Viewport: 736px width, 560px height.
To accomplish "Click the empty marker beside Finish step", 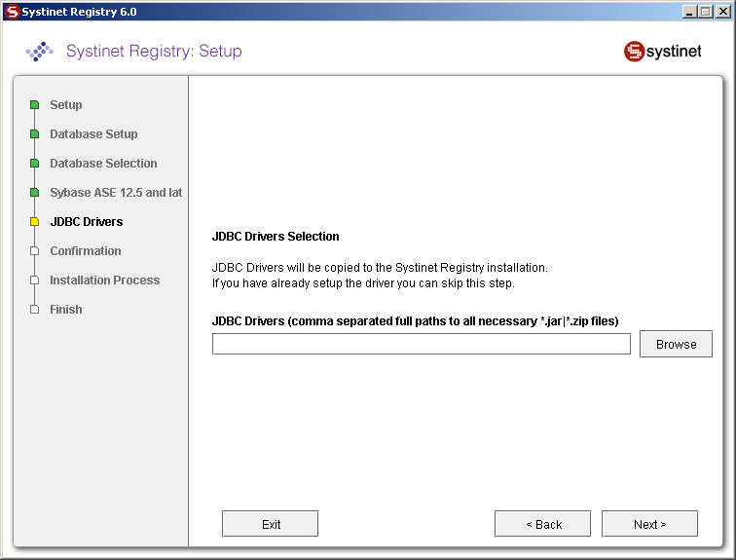I will [x=34, y=310].
